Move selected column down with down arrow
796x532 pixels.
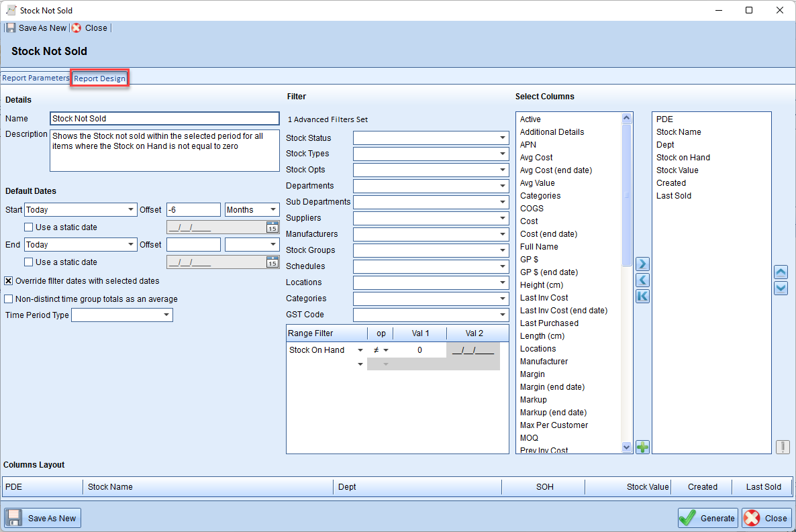(x=781, y=288)
